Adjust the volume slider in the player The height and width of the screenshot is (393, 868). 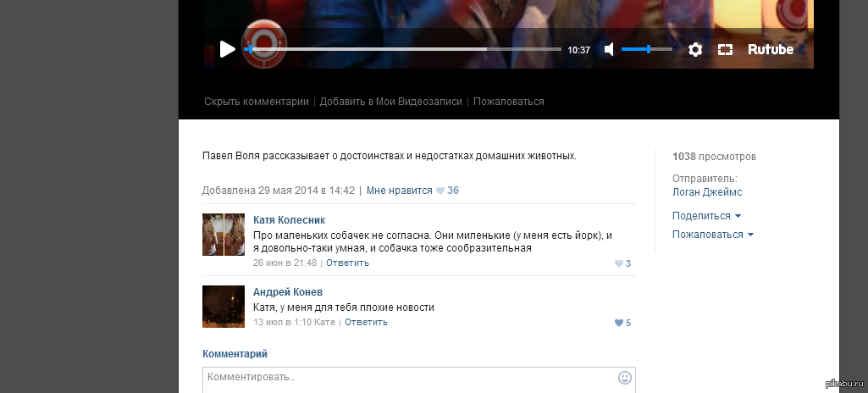pyautogui.click(x=647, y=49)
